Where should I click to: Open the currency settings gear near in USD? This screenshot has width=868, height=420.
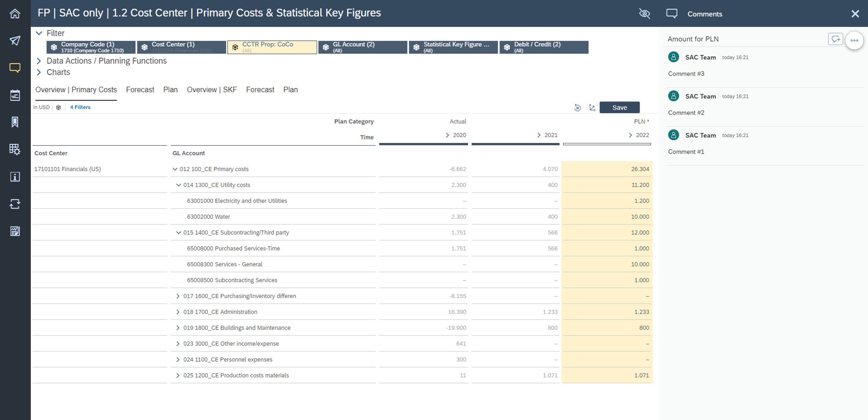[x=59, y=107]
